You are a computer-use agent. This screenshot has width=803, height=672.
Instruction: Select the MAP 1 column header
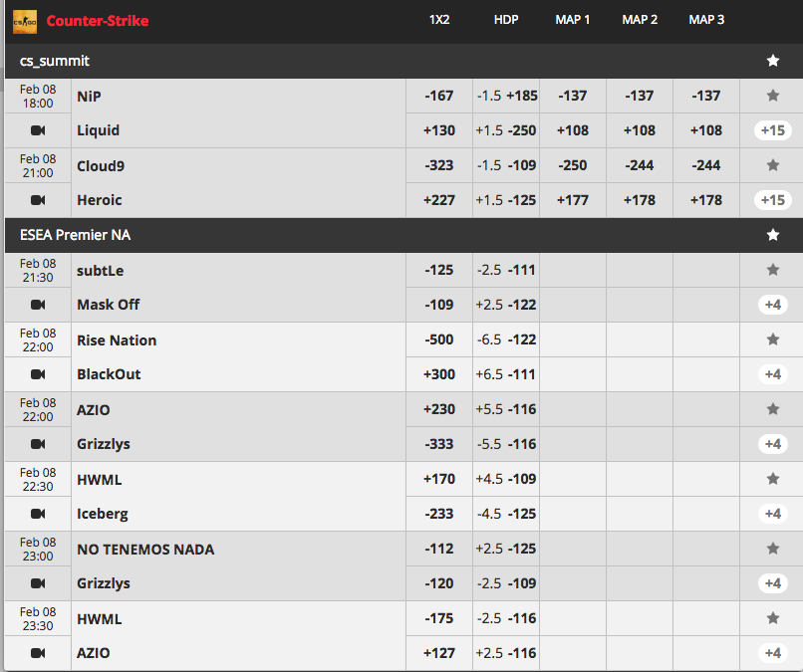573,20
